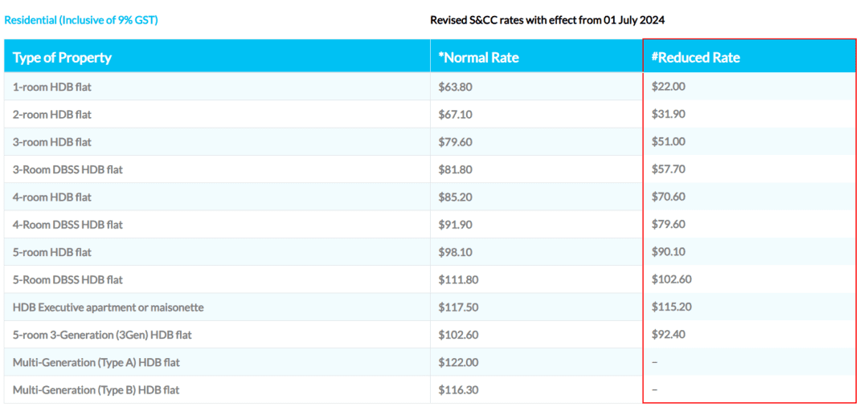Click the $116.30 rate for Type B flat

[459, 390]
